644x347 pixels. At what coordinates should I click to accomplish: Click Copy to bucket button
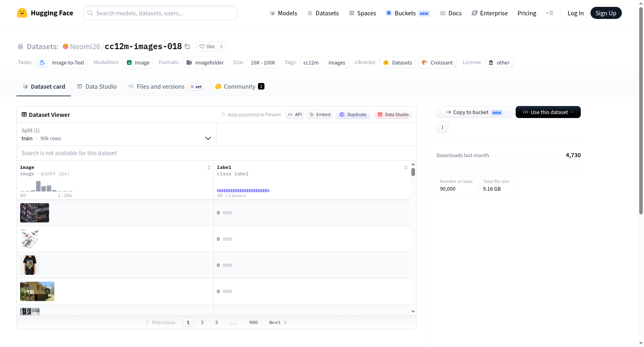point(474,112)
